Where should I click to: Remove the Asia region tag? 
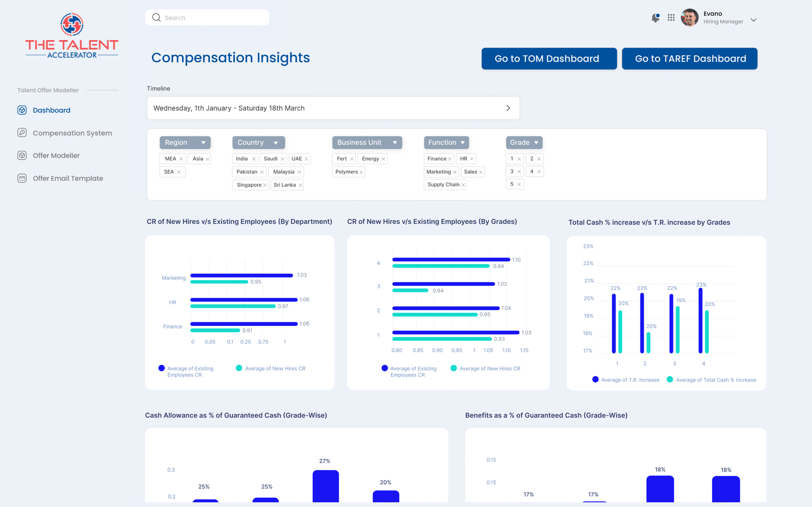[208, 159]
